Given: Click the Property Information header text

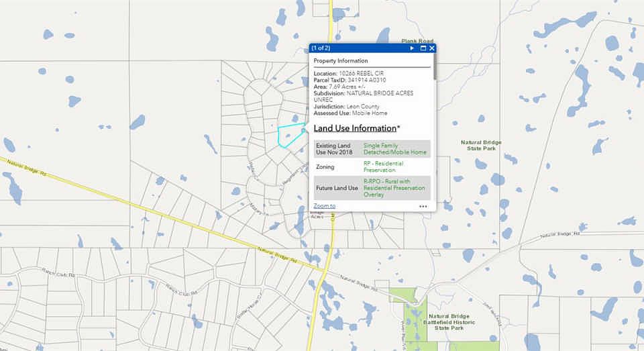Looking at the screenshot, I should [x=341, y=61].
